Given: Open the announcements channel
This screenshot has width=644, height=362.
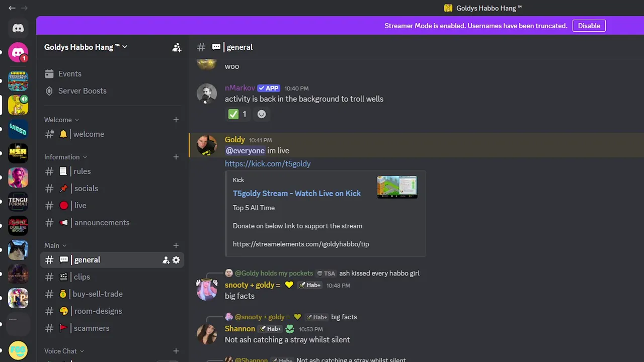Looking at the screenshot, I should pos(112,223).
